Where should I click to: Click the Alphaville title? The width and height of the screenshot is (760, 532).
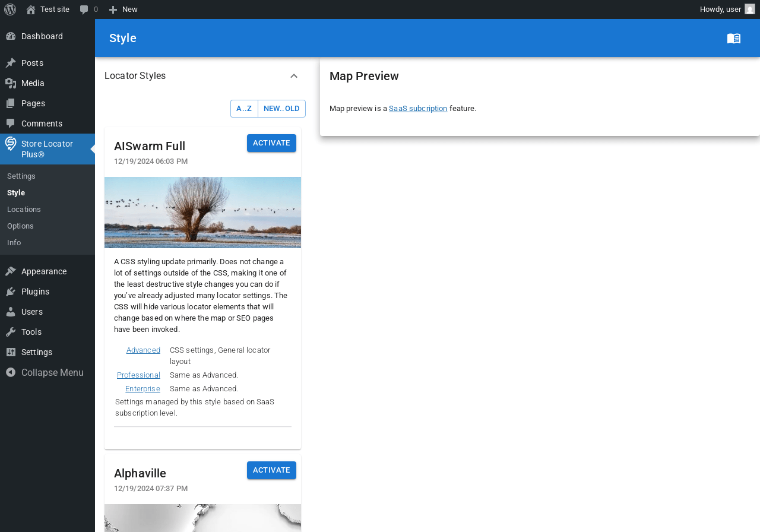point(140,473)
